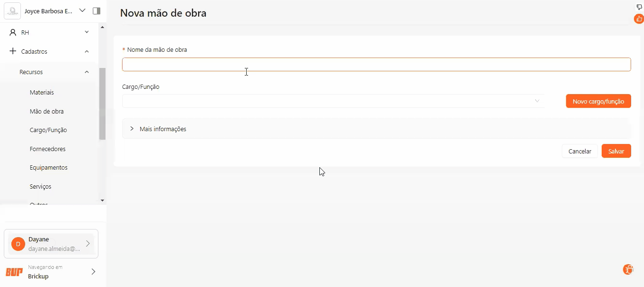Screen dimensions: 644x287
Task: Expand the RH menu chevron
Action: [x=87, y=32]
